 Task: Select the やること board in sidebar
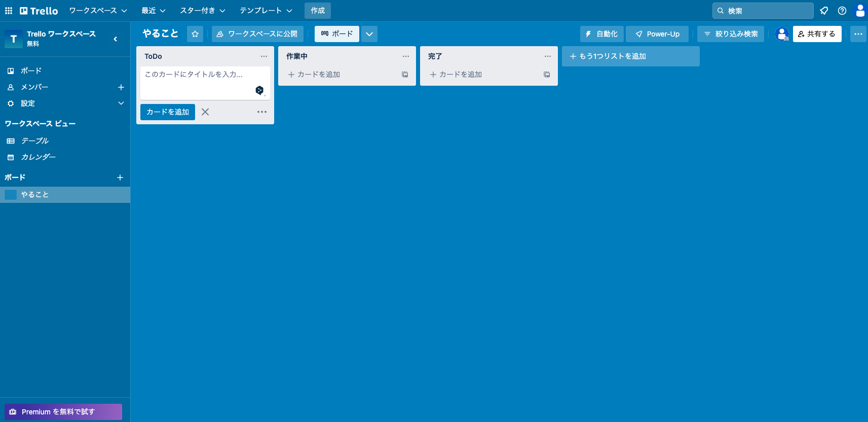65,195
